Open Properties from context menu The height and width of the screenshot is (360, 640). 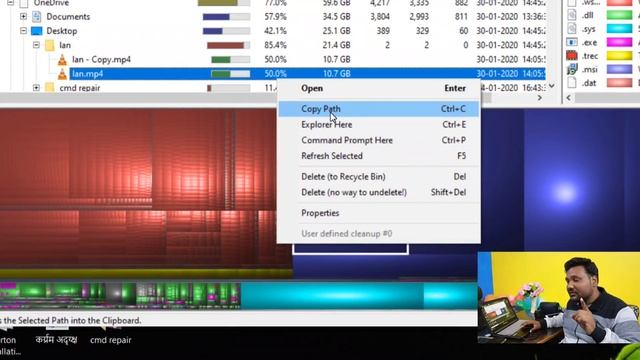point(379,213)
